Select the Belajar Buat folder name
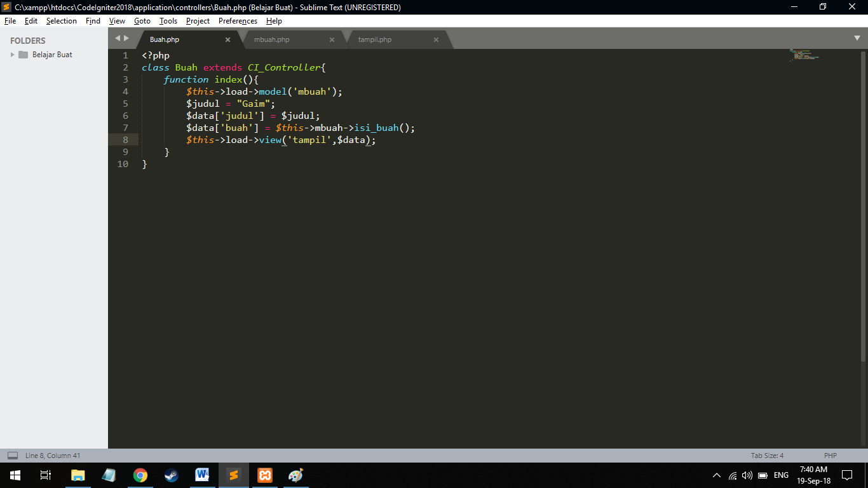 (52, 55)
